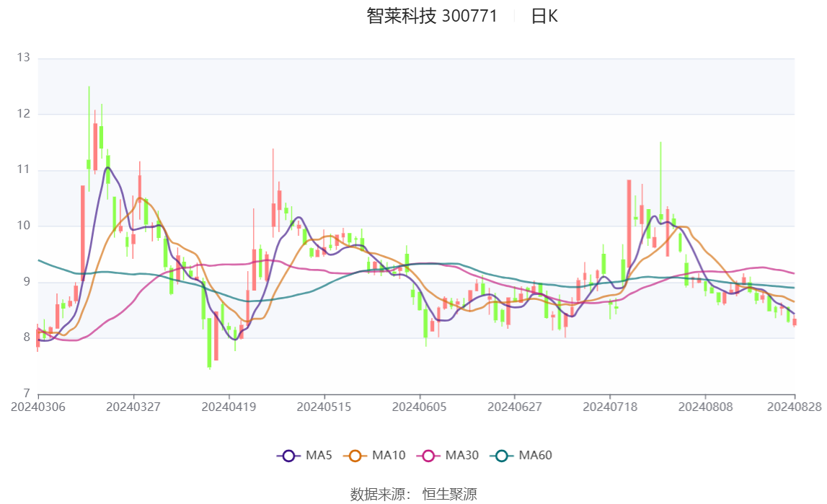Toggle the MA60 legend series
Image resolution: width=827 pixels, height=504 pixels.
coord(521,456)
